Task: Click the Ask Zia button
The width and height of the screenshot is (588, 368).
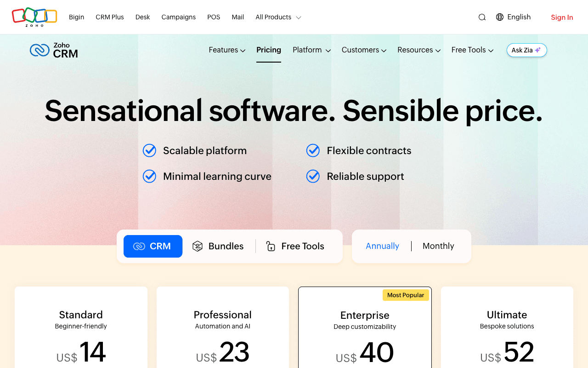Action: [x=527, y=50]
